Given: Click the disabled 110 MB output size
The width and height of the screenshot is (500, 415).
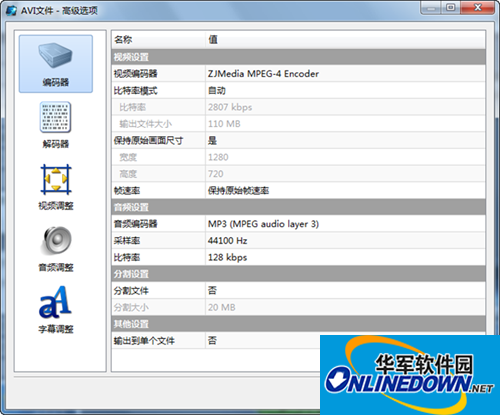Looking at the screenshot, I should click(x=224, y=124).
